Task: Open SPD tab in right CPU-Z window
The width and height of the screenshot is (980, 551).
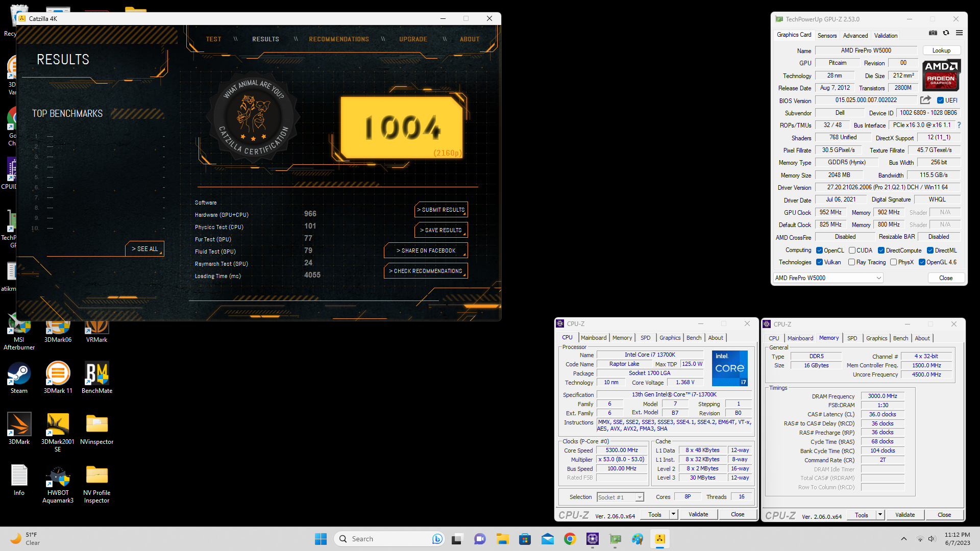Action: (x=852, y=338)
